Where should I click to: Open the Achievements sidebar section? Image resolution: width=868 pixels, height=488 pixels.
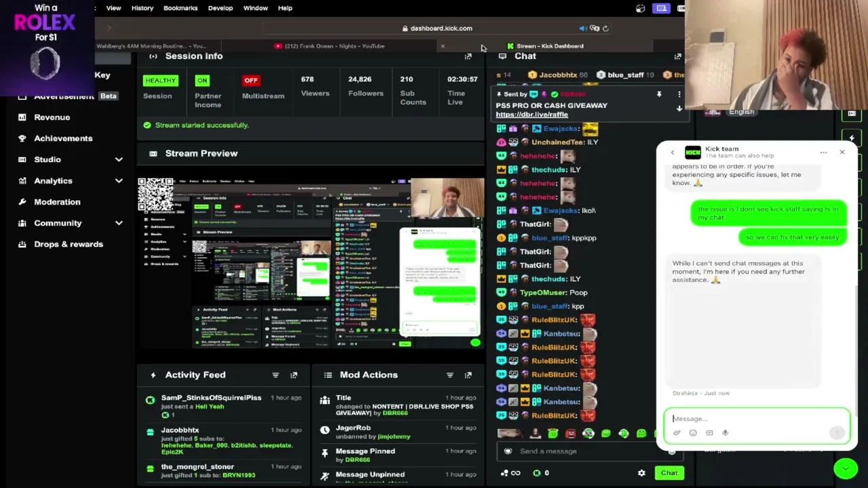pos(63,138)
